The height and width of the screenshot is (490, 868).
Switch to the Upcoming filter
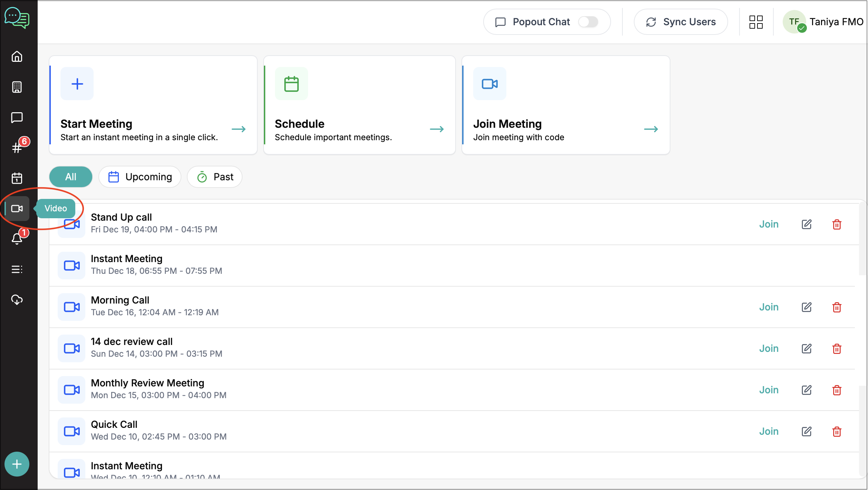click(x=140, y=176)
